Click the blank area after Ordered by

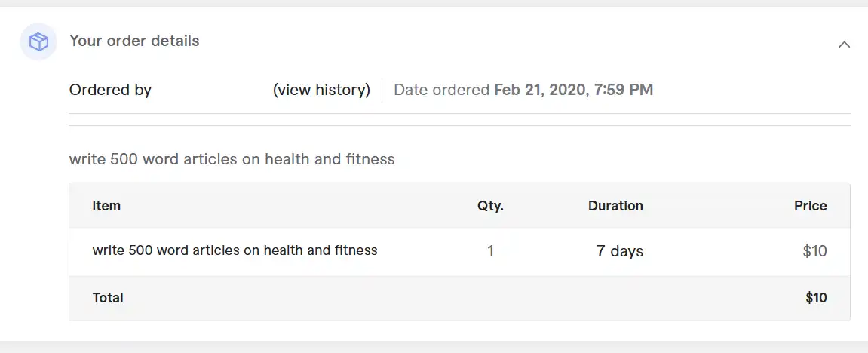point(212,90)
